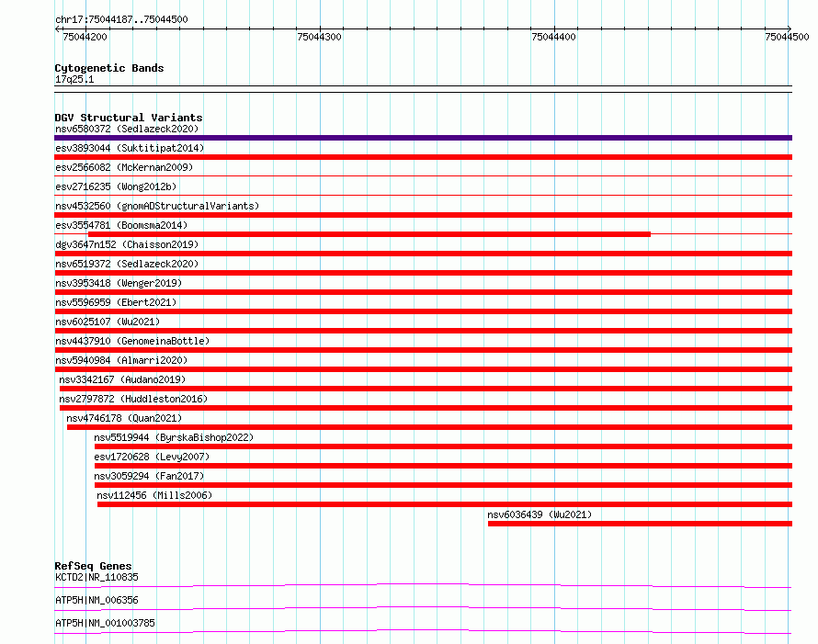The width and height of the screenshot is (818, 644).
Task: Open KCTD2|NR_110835 gene label
Action: [97, 577]
